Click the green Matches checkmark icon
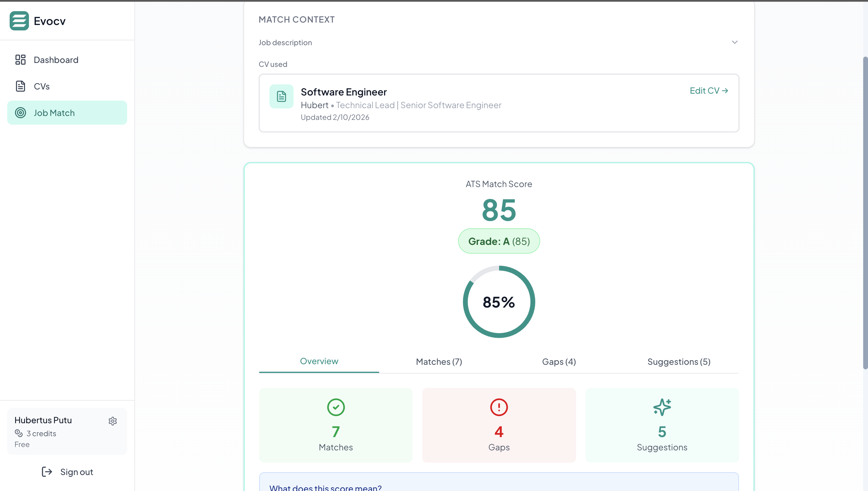This screenshot has width=868, height=491. pyautogui.click(x=336, y=407)
